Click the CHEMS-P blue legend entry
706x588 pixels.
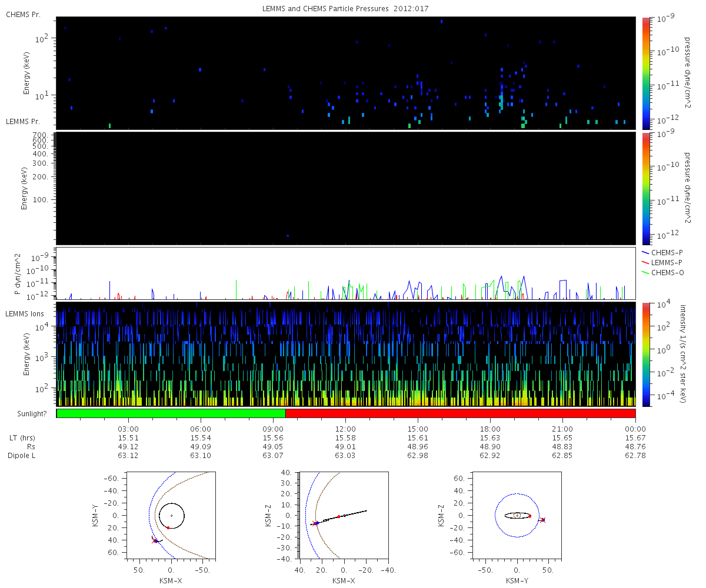click(x=664, y=252)
